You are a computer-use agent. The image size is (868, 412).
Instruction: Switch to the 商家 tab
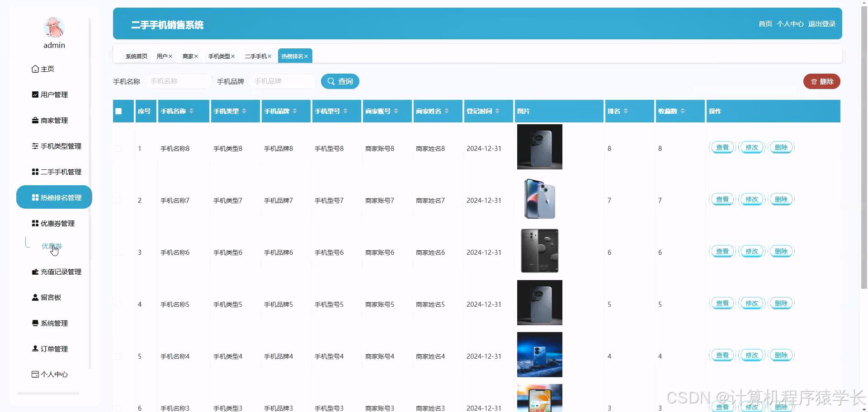(x=188, y=56)
